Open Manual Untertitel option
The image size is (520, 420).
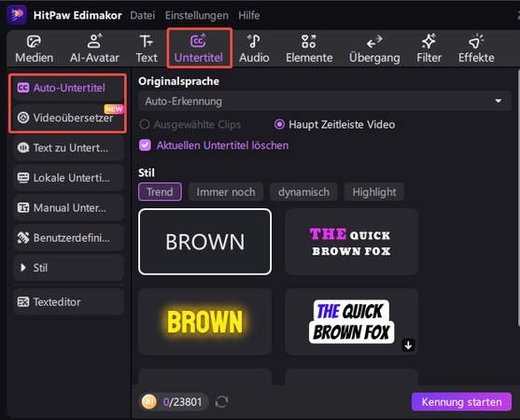(x=69, y=208)
